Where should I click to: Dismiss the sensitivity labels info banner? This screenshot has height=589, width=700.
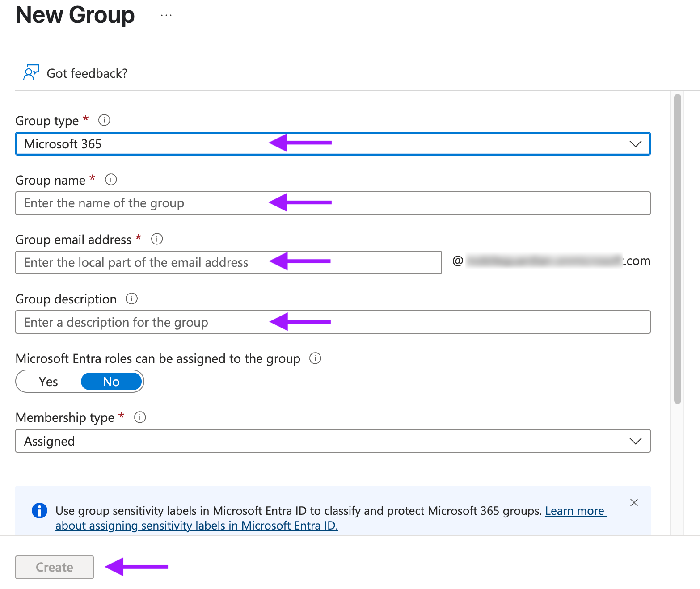point(634,503)
